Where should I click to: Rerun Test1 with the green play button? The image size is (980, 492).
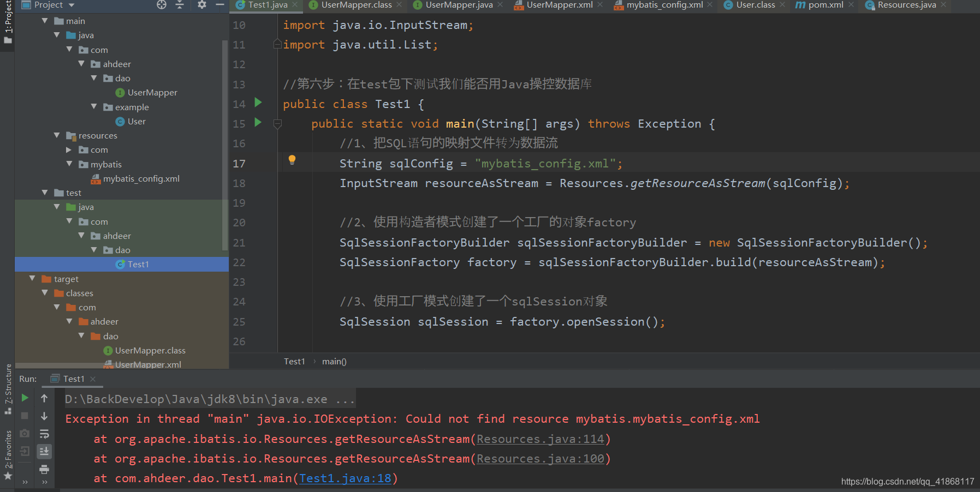point(25,398)
